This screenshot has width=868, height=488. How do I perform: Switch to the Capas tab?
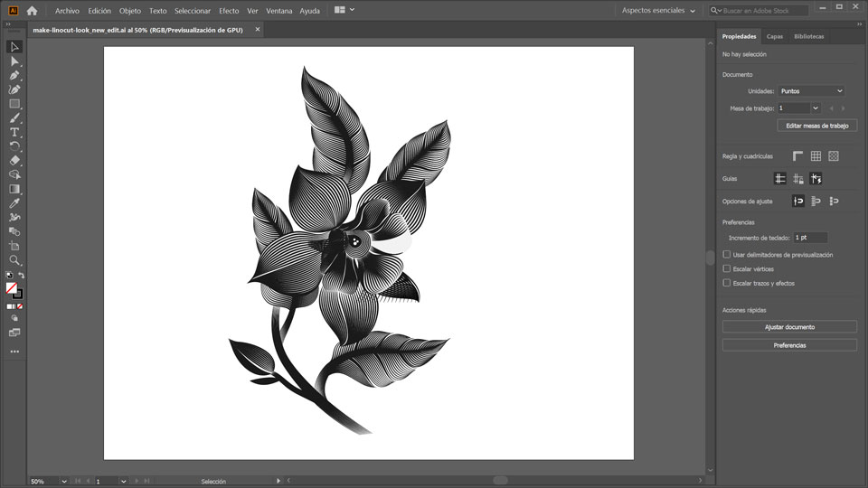click(x=775, y=36)
